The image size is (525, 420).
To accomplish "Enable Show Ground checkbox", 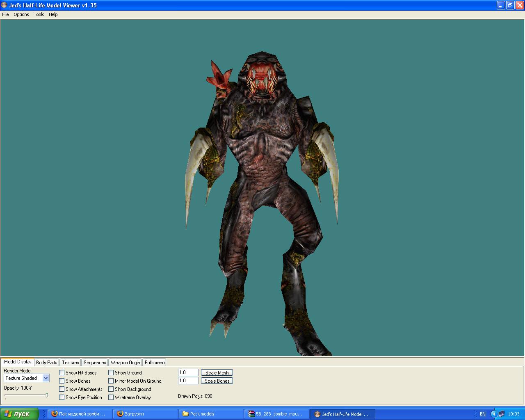I will 111,373.
